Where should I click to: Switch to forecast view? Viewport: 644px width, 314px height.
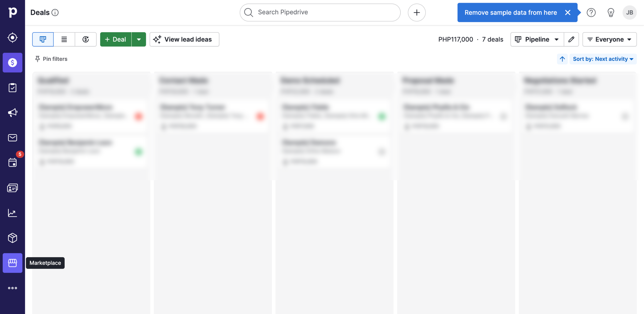86,39
